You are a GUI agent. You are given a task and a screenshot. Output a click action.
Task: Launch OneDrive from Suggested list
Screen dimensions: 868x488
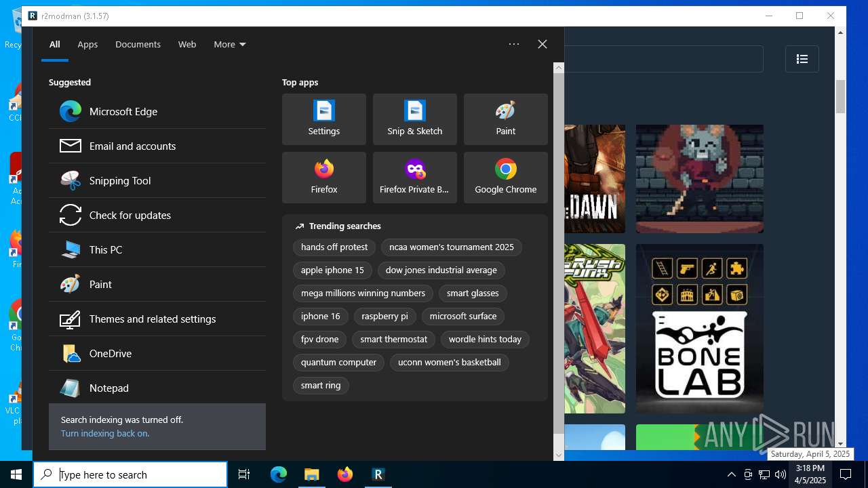157,353
